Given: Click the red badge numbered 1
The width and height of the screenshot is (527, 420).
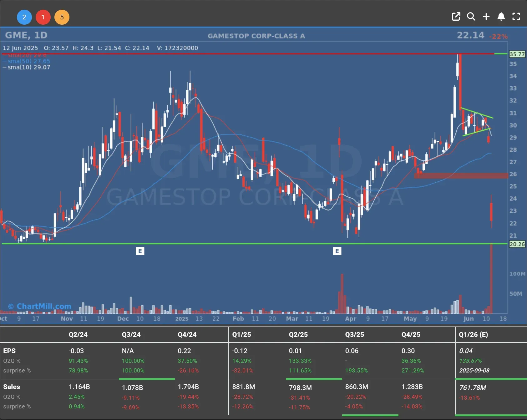Looking at the screenshot, I should [43, 17].
